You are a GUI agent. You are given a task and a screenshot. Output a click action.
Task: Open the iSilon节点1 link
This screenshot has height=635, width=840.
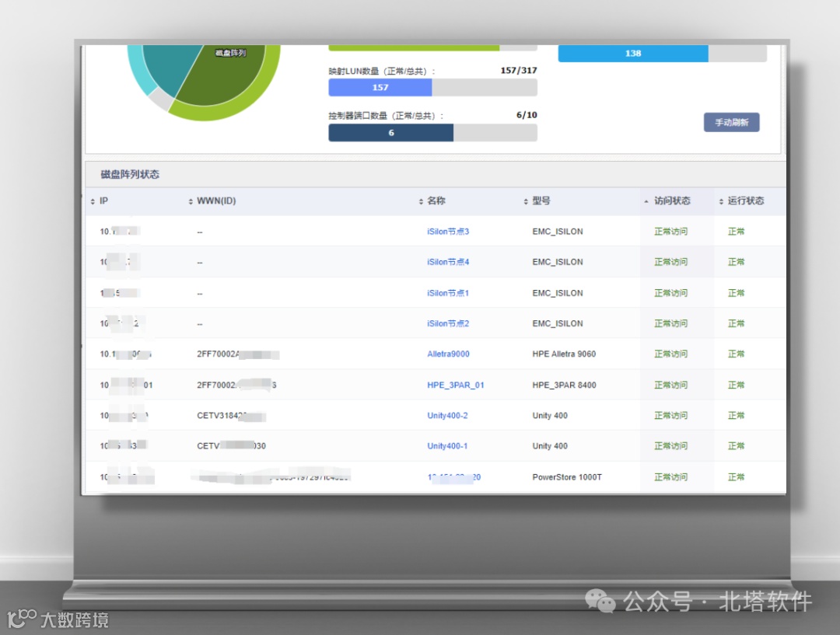click(x=448, y=293)
